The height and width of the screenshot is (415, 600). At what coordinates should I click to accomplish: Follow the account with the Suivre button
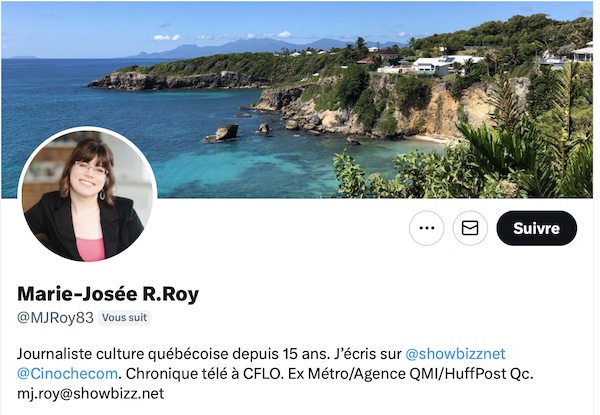[536, 228]
